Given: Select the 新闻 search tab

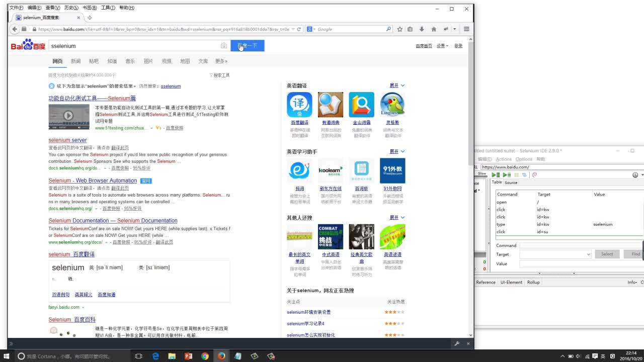Looking at the screenshot, I should [75, 61].
